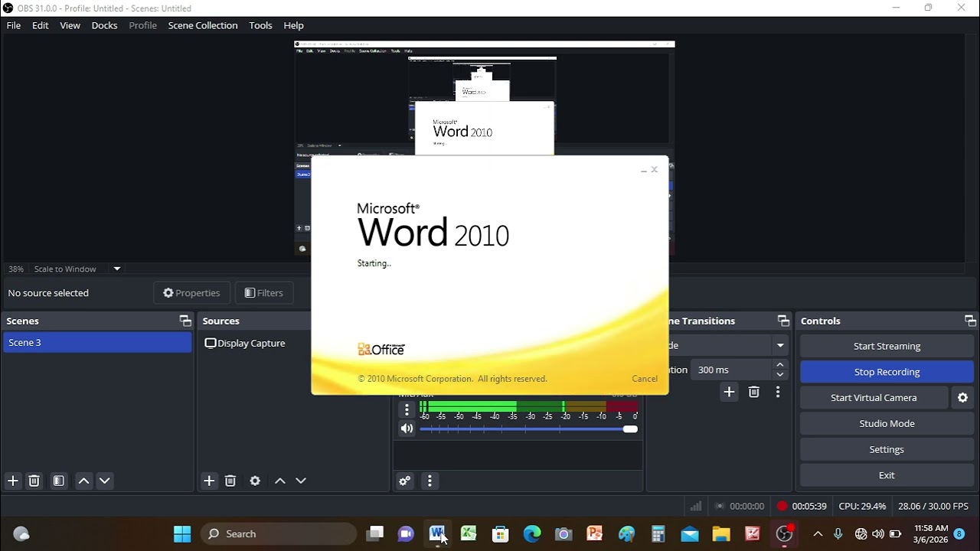Open advanced audio properties gears icon
980x551 pixels.
click(405, 481)
